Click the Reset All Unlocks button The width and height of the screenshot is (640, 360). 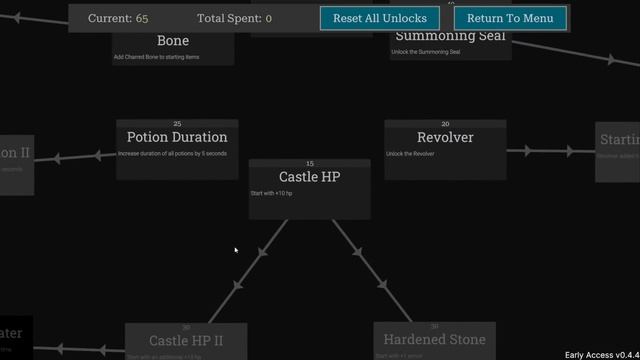(x=380, y=18)
